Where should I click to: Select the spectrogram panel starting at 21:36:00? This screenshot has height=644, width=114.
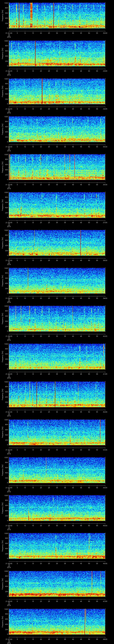click(57, 205)
